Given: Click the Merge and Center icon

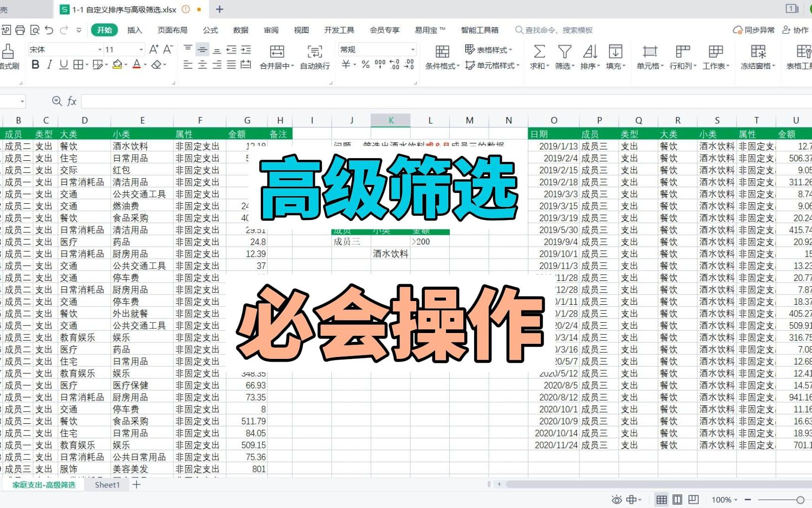Looking at the screenshot, I should (x=277, y=51).
